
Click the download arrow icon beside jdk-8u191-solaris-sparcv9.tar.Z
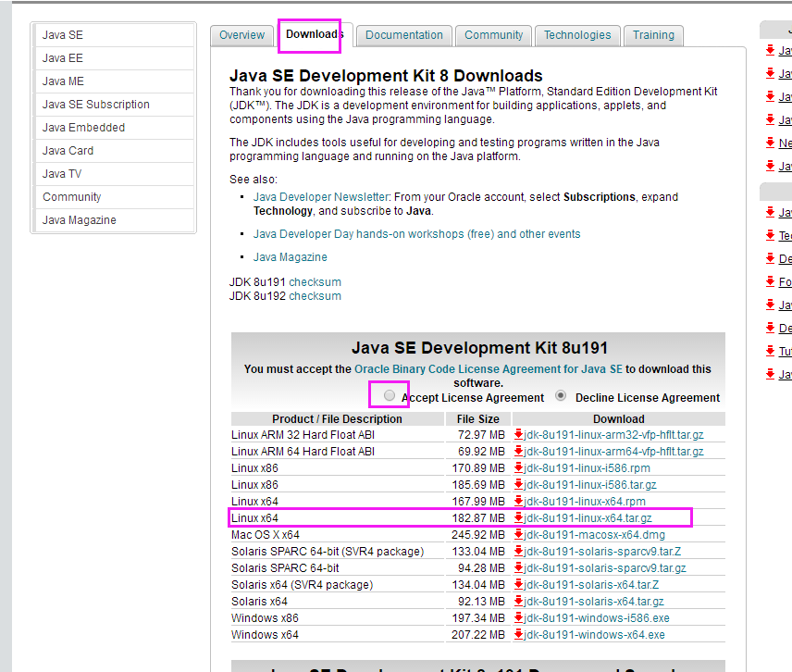tap(518, 552)
